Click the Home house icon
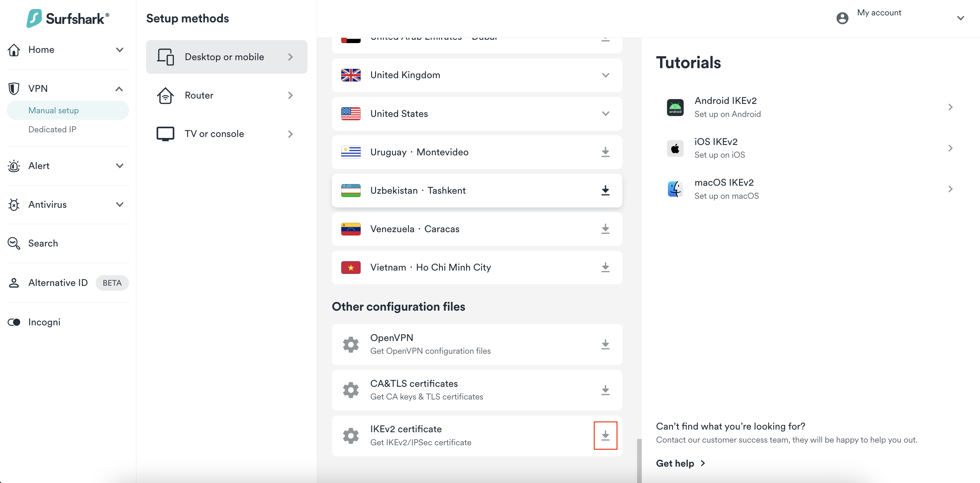The height and width of the screenshot is (483, 980). (x=14, y=50)
